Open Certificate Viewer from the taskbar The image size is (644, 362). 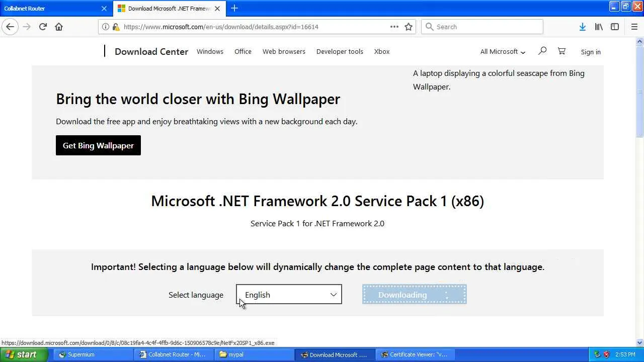[x=415, y=354]
